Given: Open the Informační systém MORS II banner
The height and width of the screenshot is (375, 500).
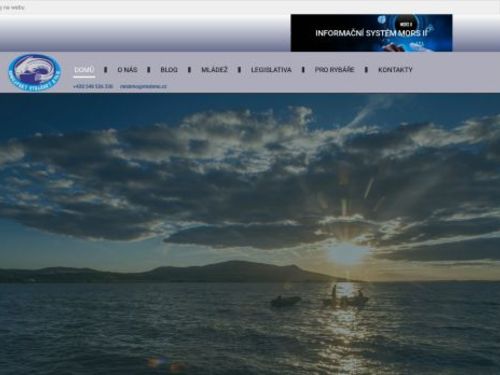Looking at the screenshot, I should [x=371, y=33].
